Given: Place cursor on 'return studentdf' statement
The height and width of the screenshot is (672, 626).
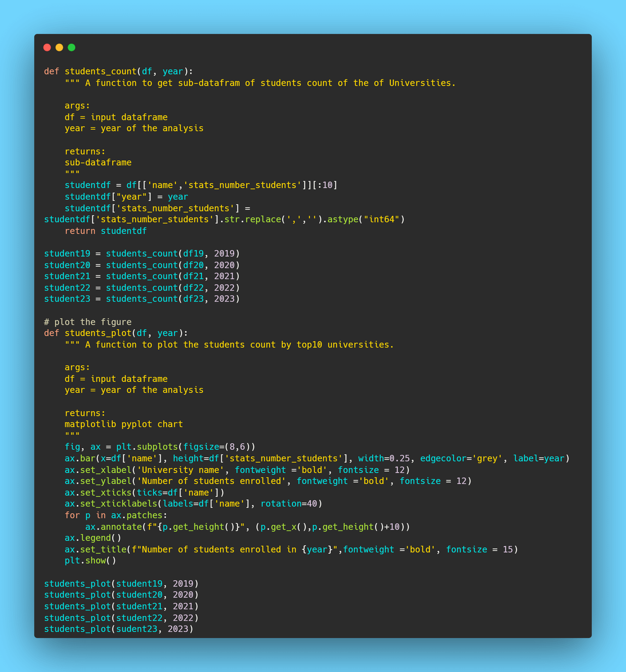Looking at the screenshot, I should [x=105, y=231].
